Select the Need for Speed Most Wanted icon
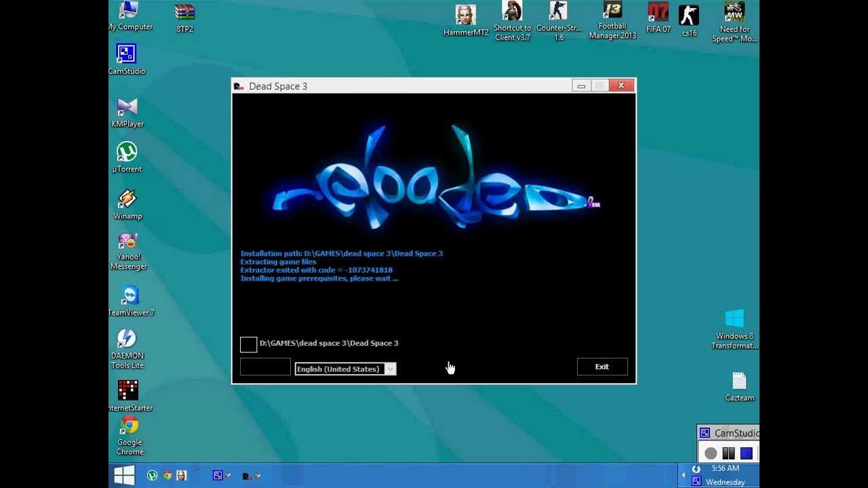The width and height of the screenshot is (868, 488). click(x=734, y=22)
